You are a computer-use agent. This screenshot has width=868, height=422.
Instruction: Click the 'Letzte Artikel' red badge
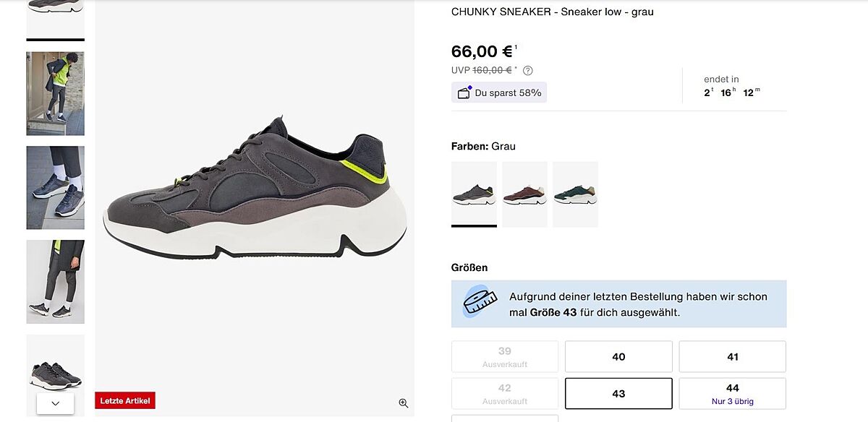[125, 400]
